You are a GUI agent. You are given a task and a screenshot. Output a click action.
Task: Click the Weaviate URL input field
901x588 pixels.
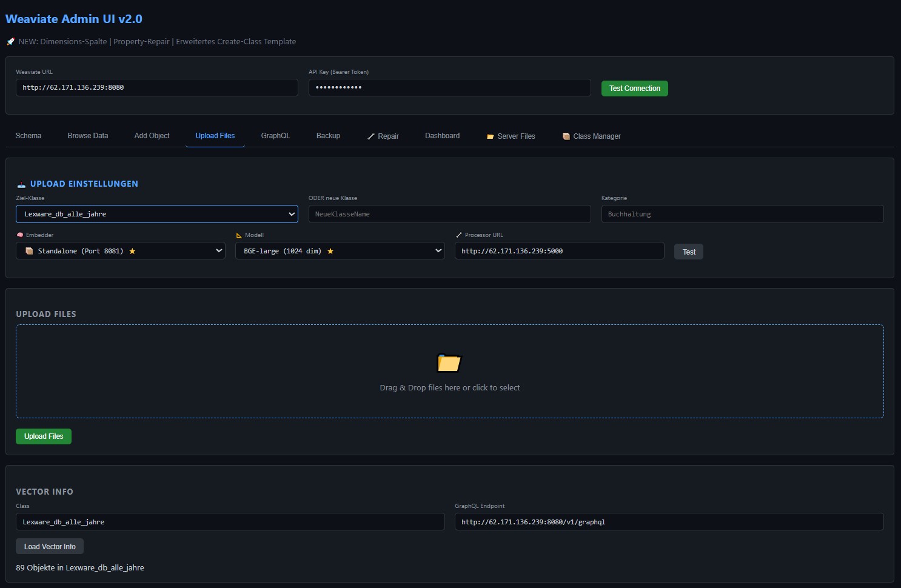click(157, 87)
